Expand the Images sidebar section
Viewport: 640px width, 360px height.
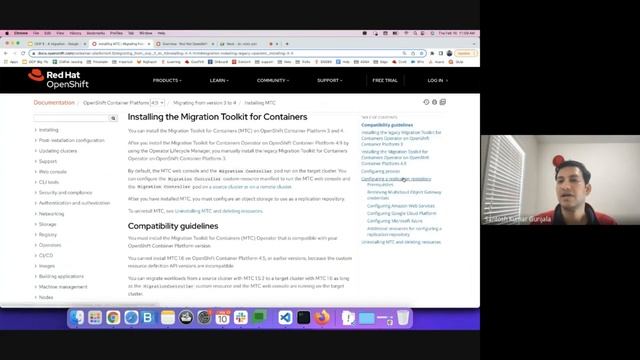46,266
